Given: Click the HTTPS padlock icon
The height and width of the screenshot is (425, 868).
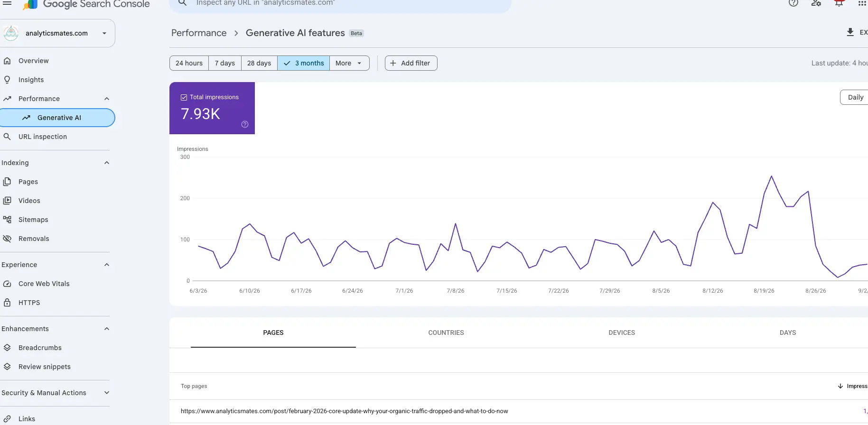Looking at the screenshot, I should (7, 303).
